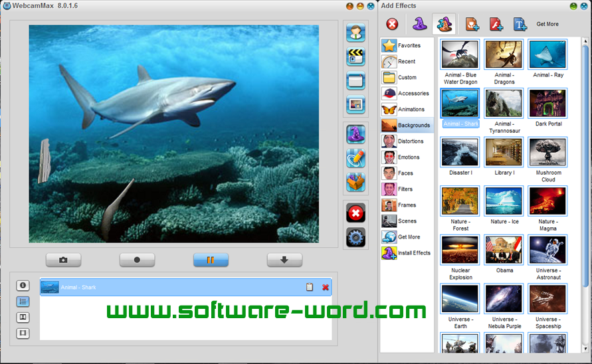Apply Nature - Magma background

(547, 201)
